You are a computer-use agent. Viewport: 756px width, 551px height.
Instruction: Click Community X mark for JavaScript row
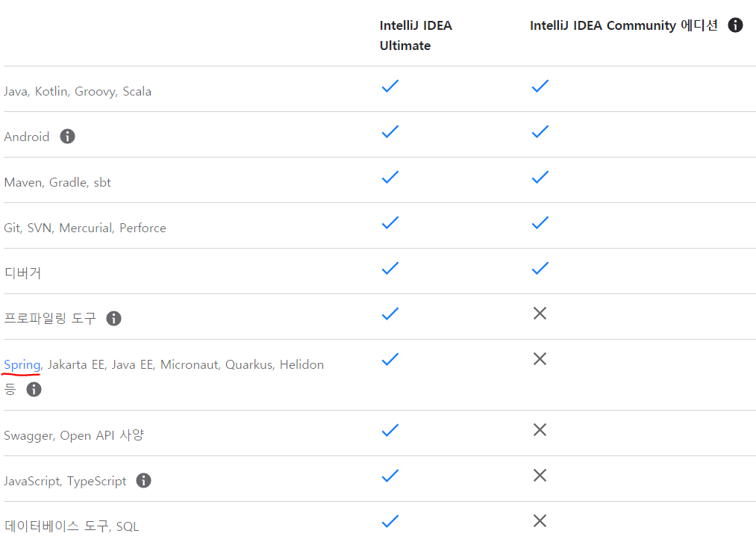click(x=540, y=475)
